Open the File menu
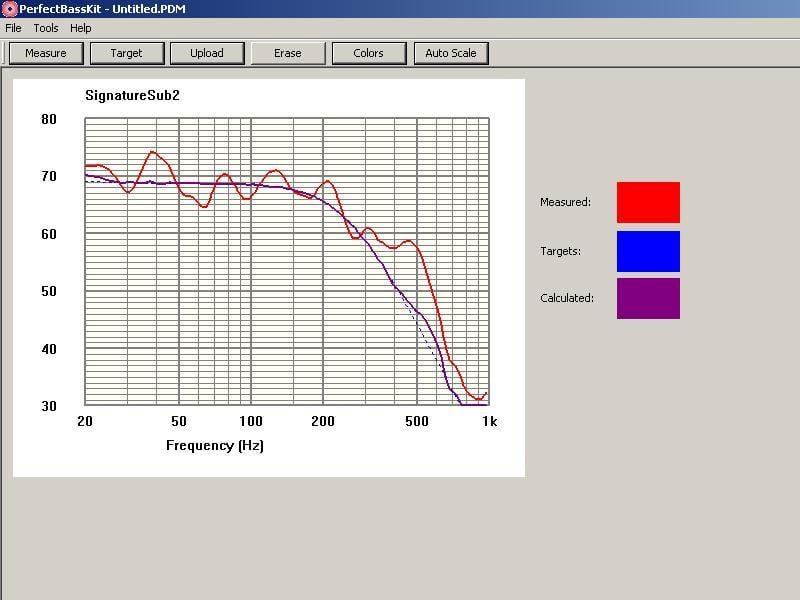The image size is (800, 600). 13,28
